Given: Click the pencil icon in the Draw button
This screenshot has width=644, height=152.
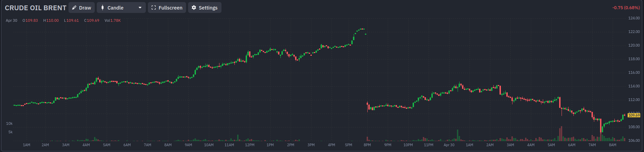Looking at the screenshot, I should (74, 7).
